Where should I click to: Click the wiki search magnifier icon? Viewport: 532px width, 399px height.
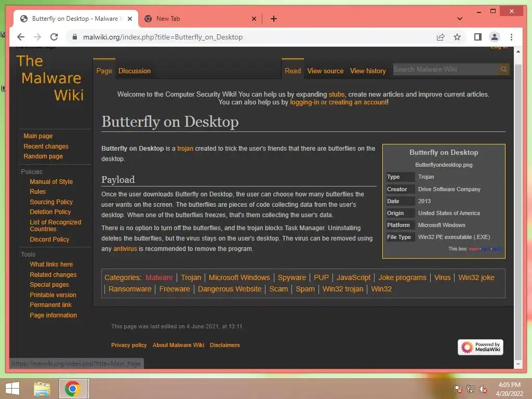click(503, 69)
